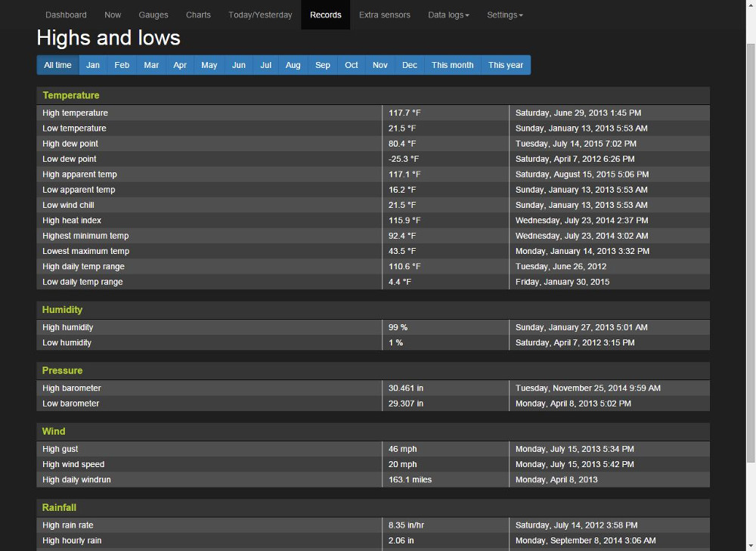Click the 1 % humidity value
The height and width of the screenshot is (551, 756).
click(x=396, y=342)
